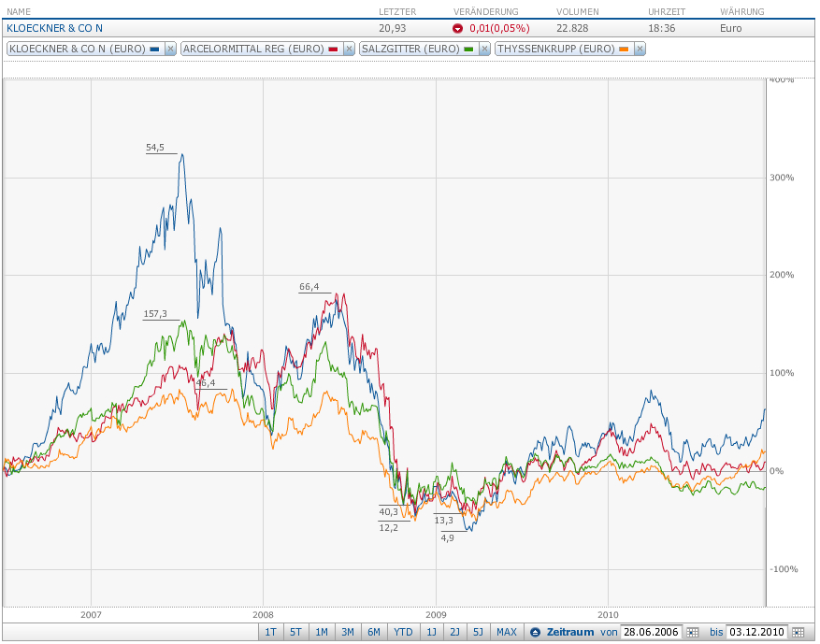Select the 3M time range
Screen dimensions: 820x644
pyautogui.click(x=348, y=633)
